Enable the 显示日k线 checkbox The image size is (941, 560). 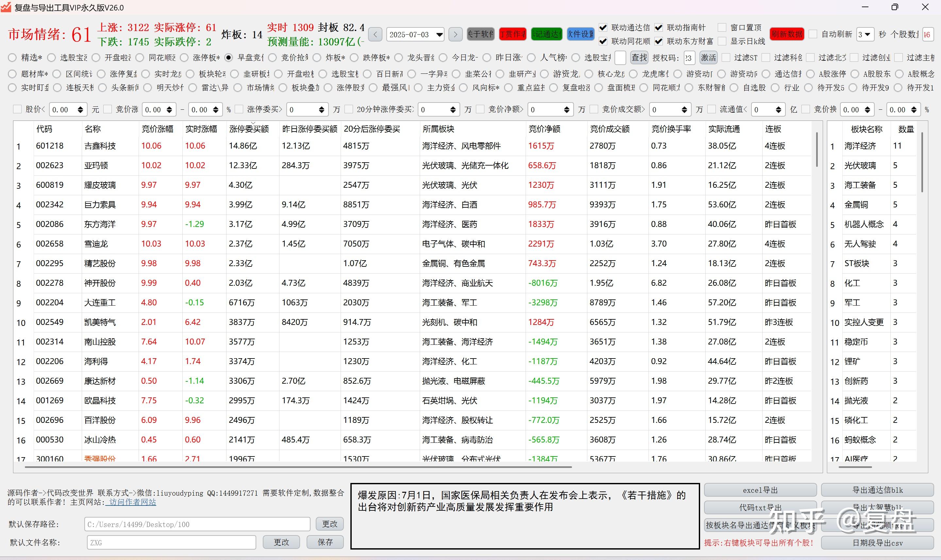[722, 41]
